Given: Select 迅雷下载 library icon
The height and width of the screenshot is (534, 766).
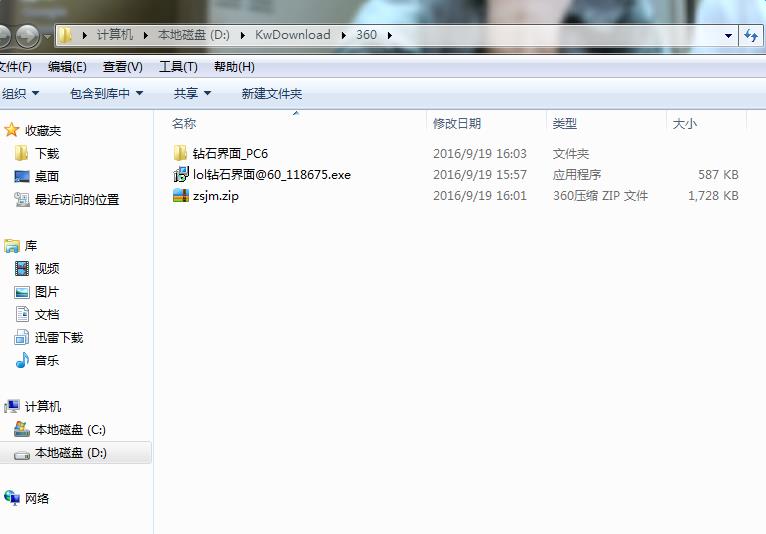Looking at the screenshot, I should 22,337.
